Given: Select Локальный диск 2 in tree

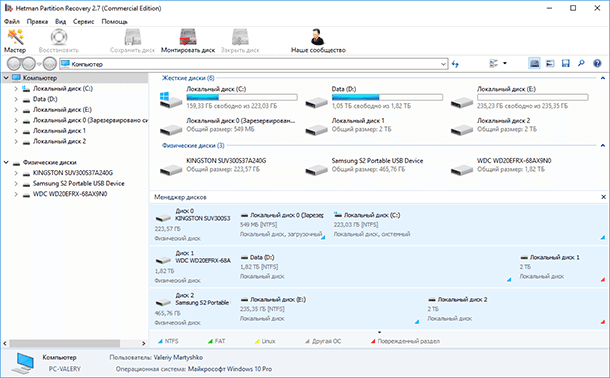Looking at the screenshot, I should [x=59, y=141].
